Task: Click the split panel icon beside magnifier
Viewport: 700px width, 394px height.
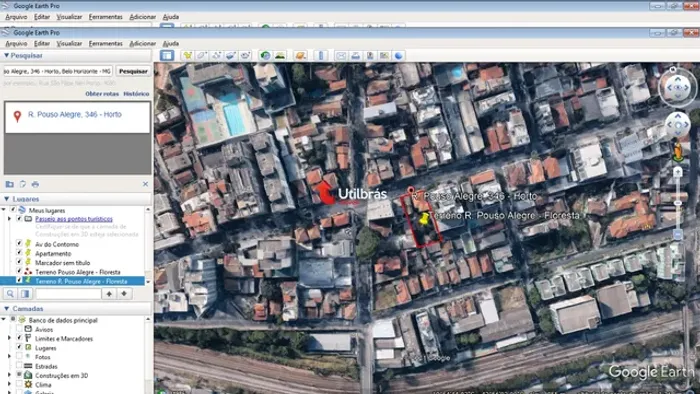Action: [x=25, y=293]
